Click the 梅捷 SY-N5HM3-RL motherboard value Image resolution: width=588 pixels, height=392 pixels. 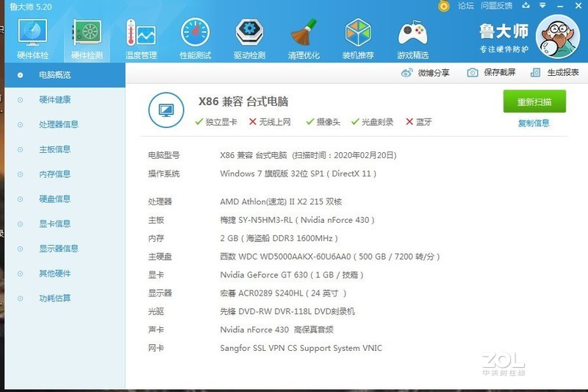click(297, 220)
